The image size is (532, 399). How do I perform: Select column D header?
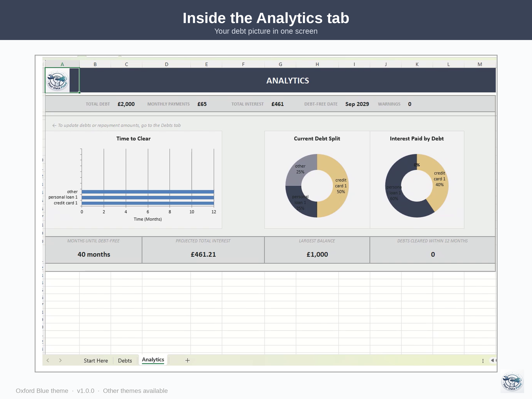point(166,64)
